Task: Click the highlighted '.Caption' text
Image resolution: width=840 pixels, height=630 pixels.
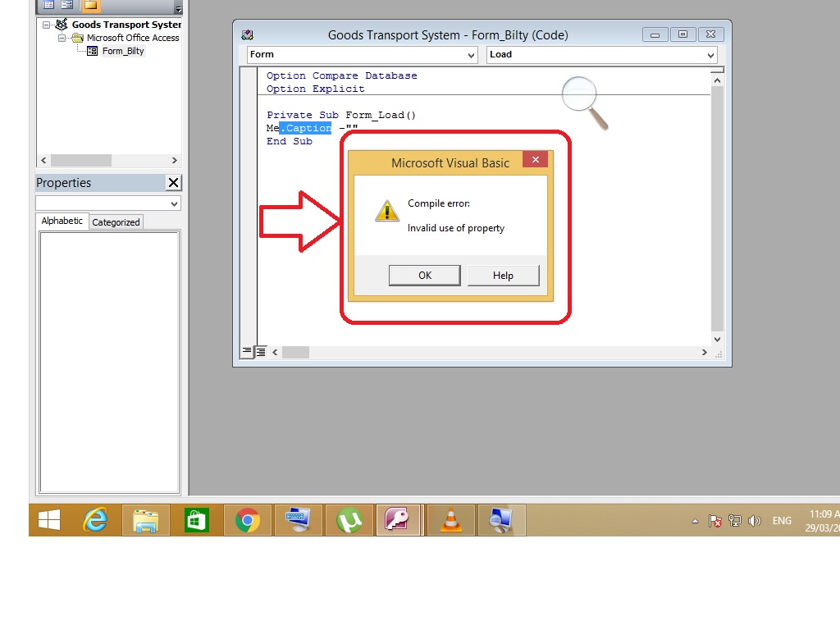Action: [x=306, y=128]
